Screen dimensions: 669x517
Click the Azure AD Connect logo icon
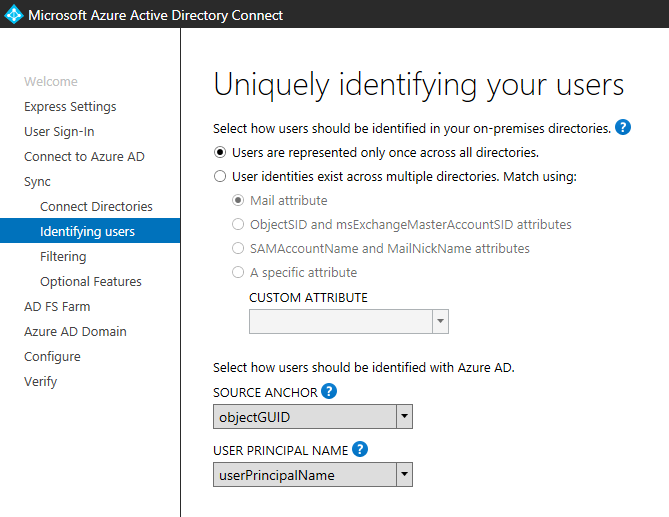14,14
